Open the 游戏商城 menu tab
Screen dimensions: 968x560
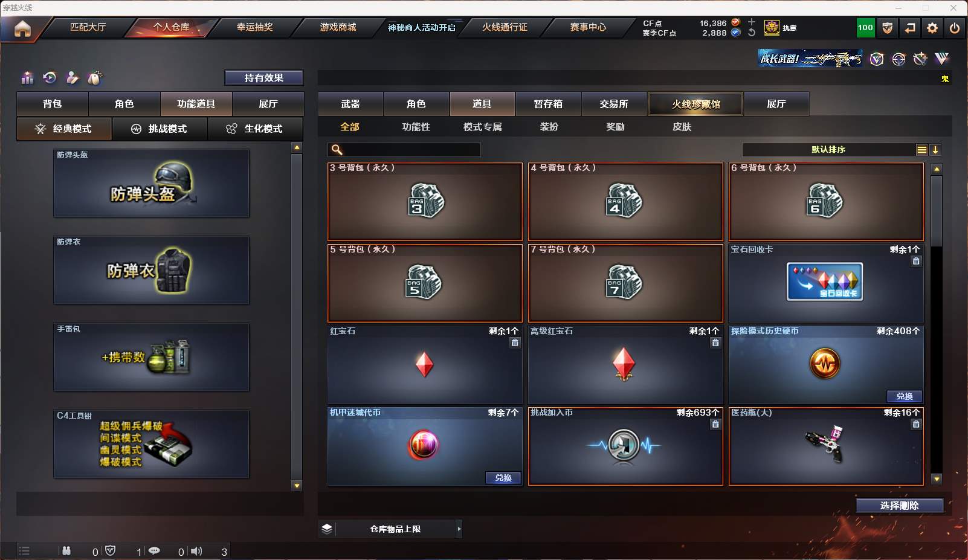click(x=338, y=27)
